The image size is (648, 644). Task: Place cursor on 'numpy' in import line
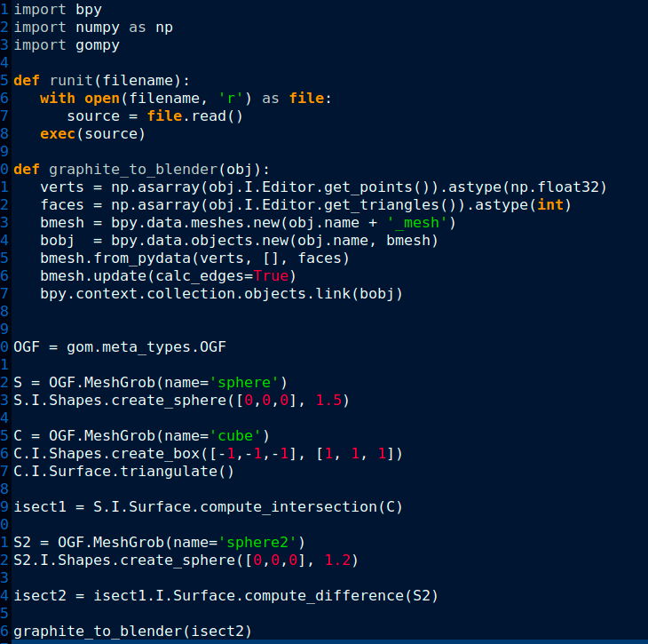pos(98,28)
